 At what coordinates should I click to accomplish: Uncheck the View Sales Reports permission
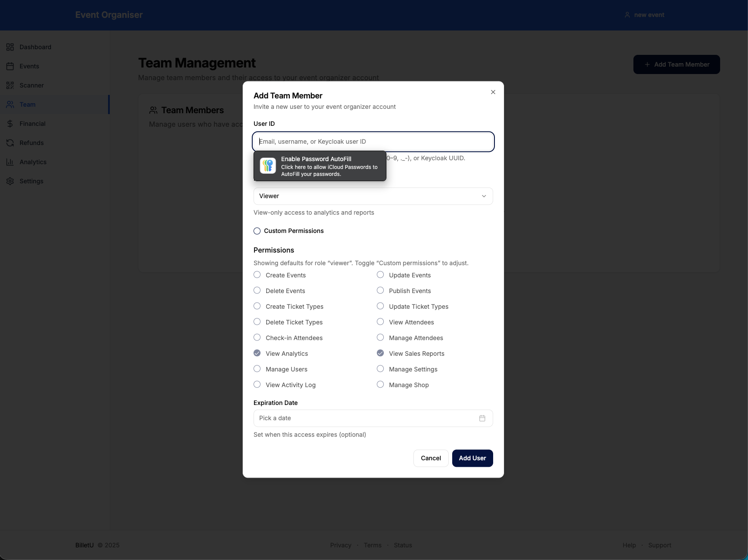[x=380, y=353]
